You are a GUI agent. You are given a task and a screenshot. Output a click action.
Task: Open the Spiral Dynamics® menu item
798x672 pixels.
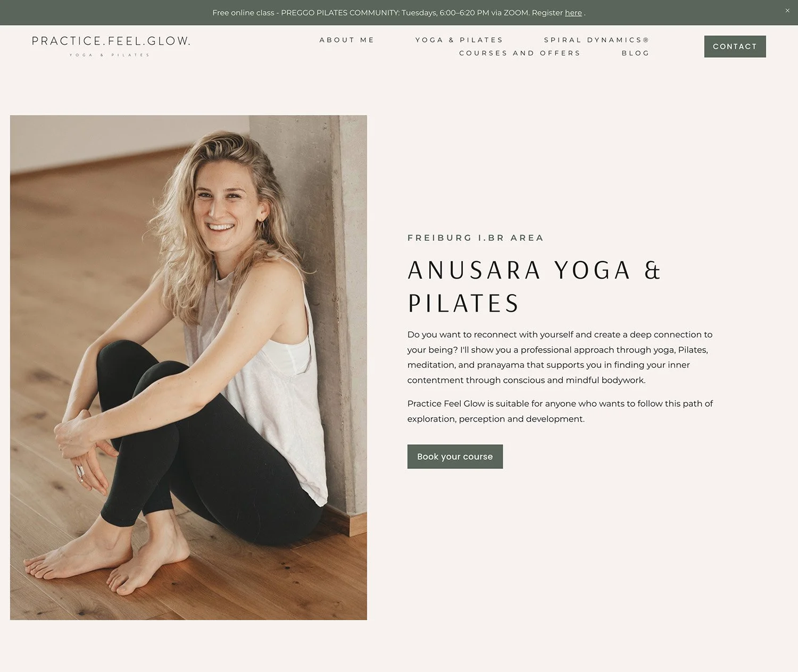point(596,40)
